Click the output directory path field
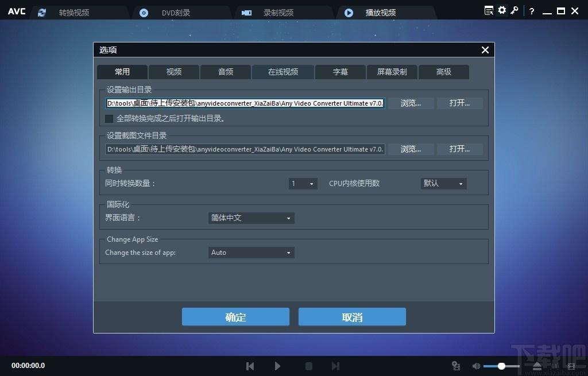588x376 pixels. 245,103
